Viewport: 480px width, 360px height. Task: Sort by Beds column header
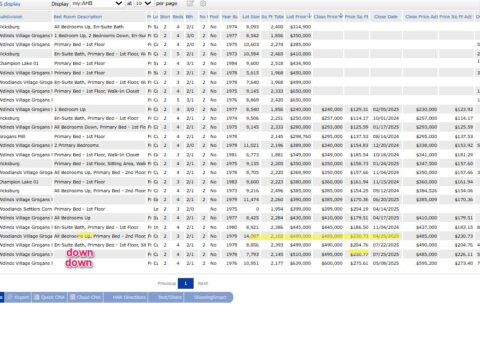[x=178, y=17]
